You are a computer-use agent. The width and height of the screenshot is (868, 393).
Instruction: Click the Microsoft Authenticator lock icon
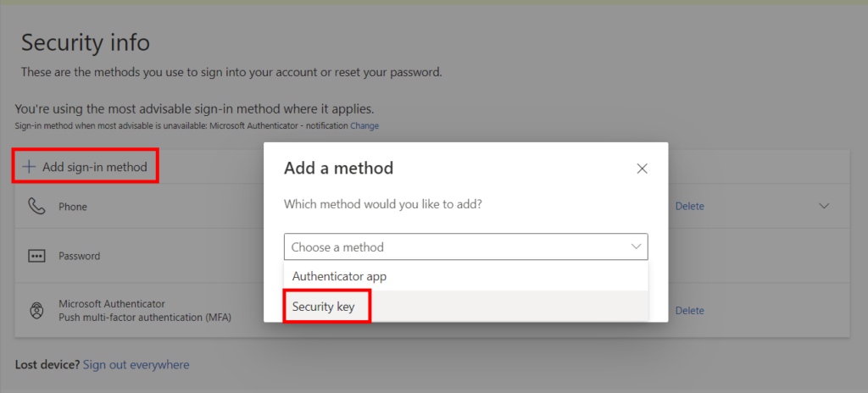click(36, 311)
